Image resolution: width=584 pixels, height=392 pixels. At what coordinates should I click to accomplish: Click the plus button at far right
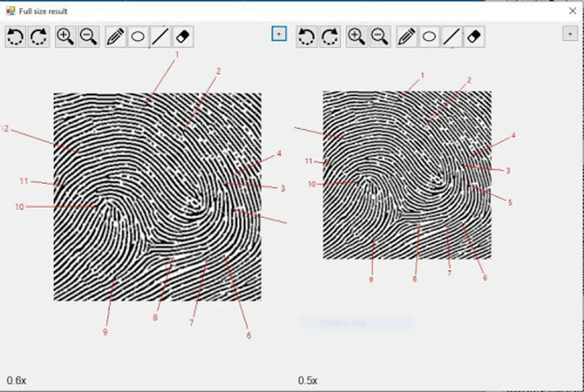(x=570, y=34)
